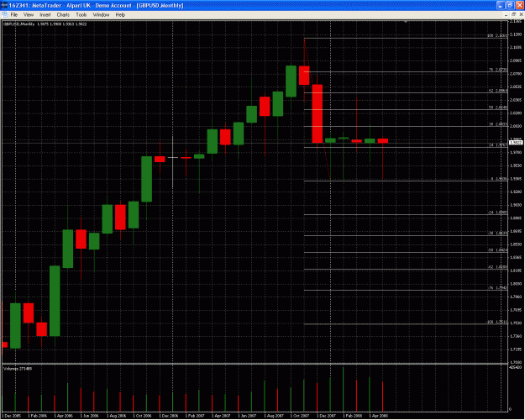This screenshot has width=525, height=420.
Task: Click the 1 Feb 2007 date label
Action: click(195, 416)
